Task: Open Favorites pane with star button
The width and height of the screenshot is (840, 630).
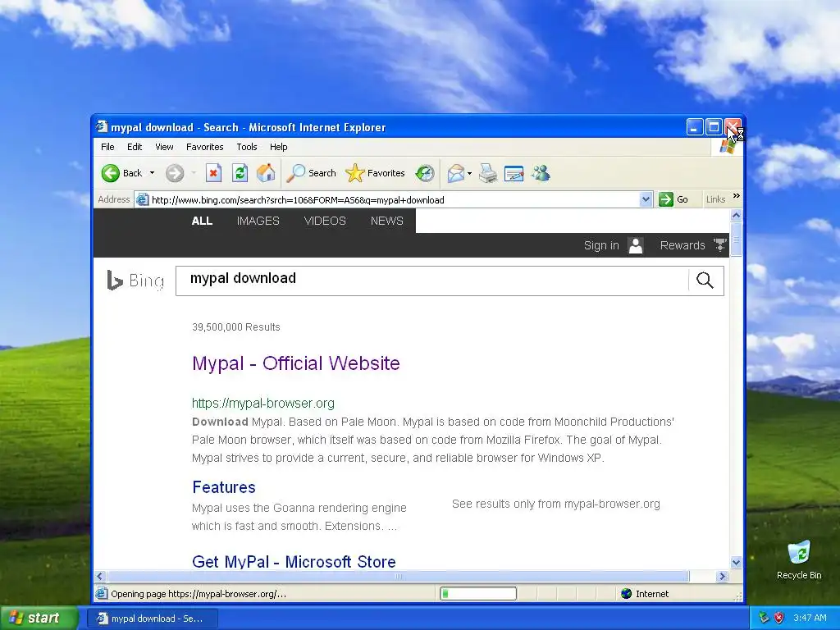Action: click(x=375, y=173)
